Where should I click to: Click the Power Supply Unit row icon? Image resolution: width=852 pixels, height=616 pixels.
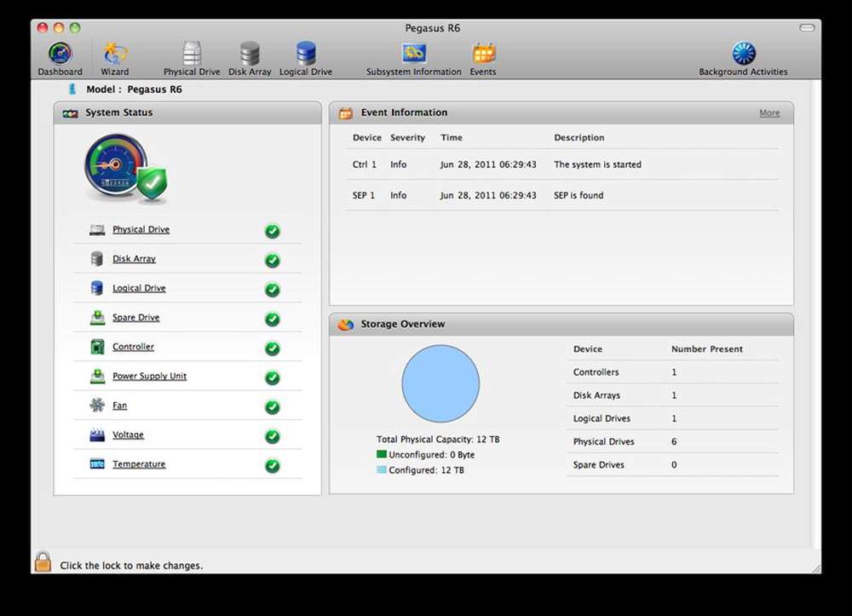(97, 377)
